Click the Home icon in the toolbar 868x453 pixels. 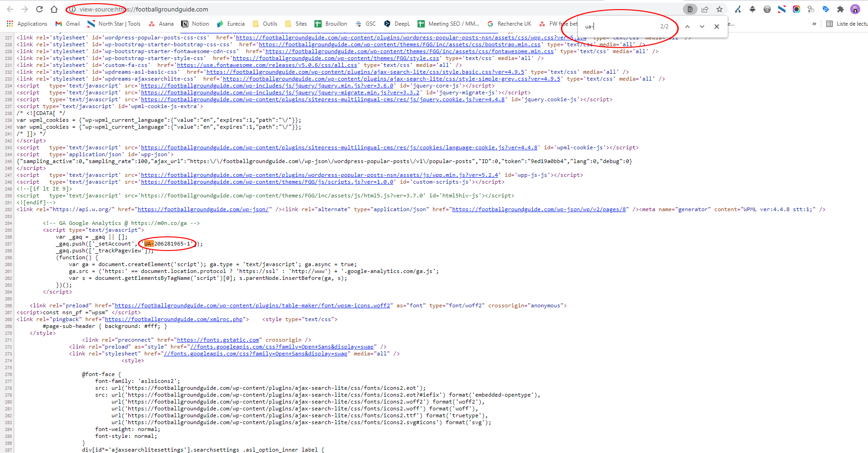[x=54, y=9]
